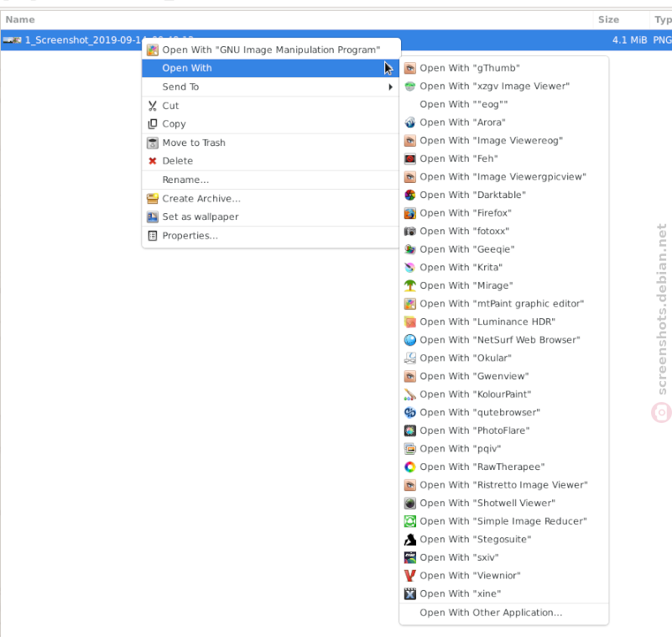Click the Simple Image Reducer icon
The width and height of the screenshot is (672, 637).
click(409, 521)
